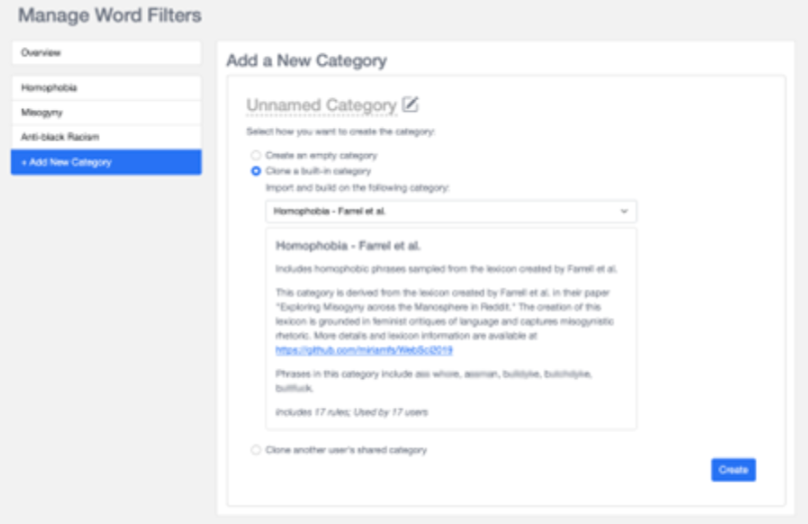Click the Add a New Category heading
This screenshot has width=808, height=524.
[307, 61]
